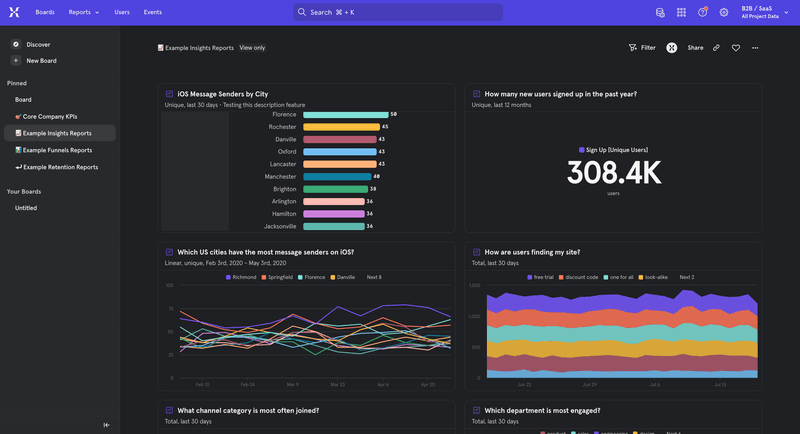Open the settings gear icon
The image size is (800, 434).
[x=724, y=12]
